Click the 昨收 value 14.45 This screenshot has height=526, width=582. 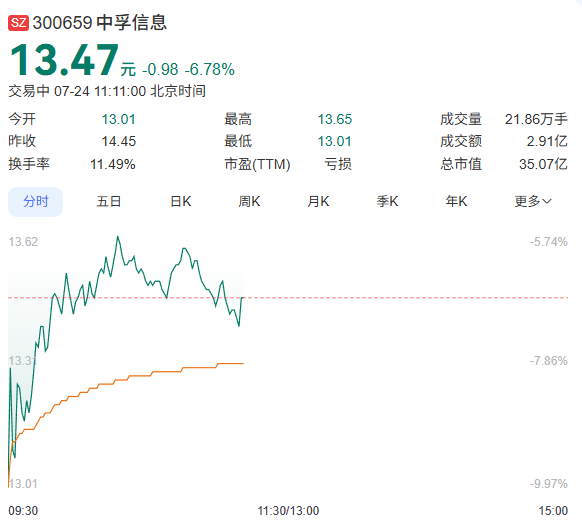point(119,141)
